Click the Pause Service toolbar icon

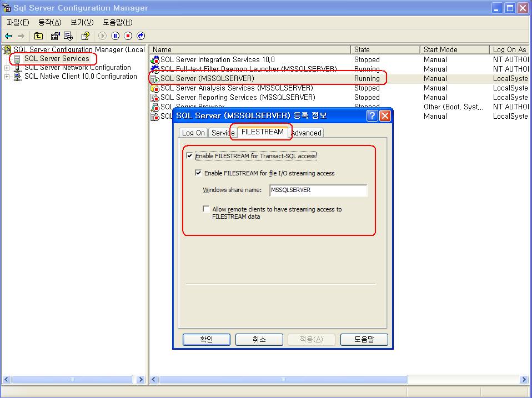(x=116, y=36)
